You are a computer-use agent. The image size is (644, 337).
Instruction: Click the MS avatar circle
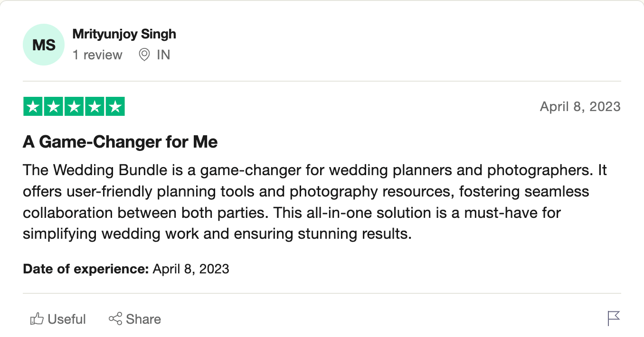[x=44, y=45]
